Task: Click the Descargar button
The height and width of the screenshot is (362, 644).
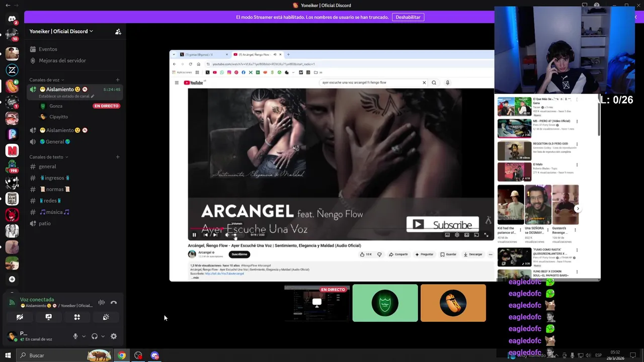Action: (473, 254)
